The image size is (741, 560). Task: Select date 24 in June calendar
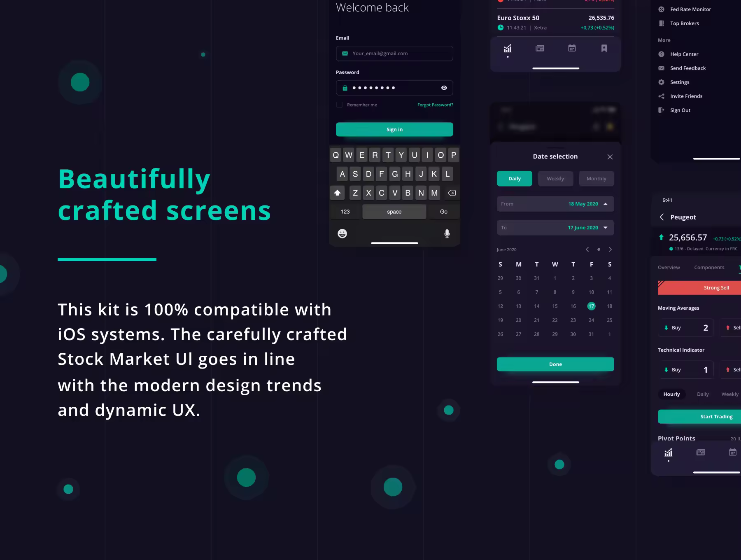coord(591,320)
